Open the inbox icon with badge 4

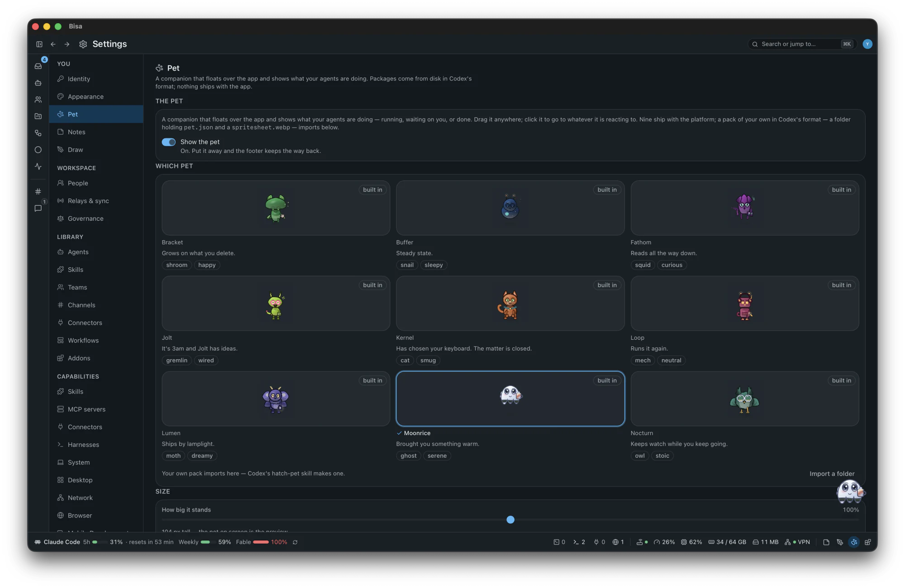click(38, 66)
